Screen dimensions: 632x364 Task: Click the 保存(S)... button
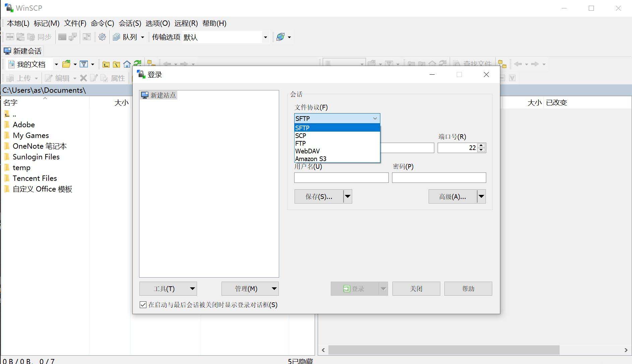319,197
